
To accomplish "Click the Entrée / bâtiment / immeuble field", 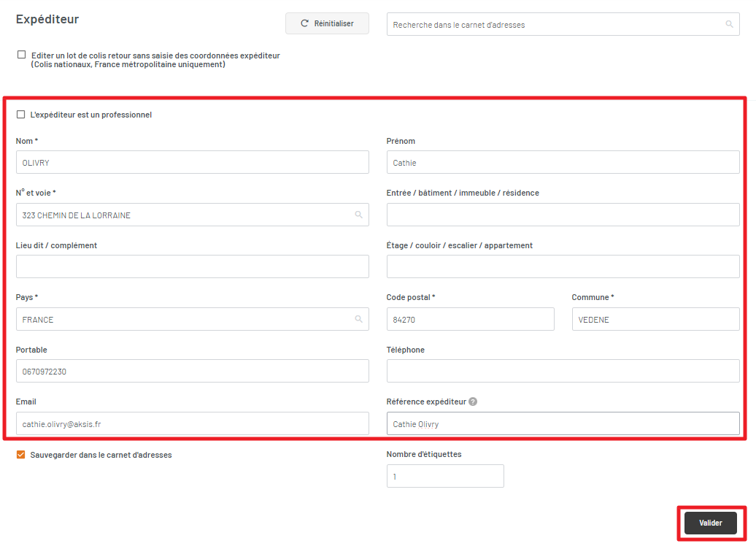I will (563, 215).
